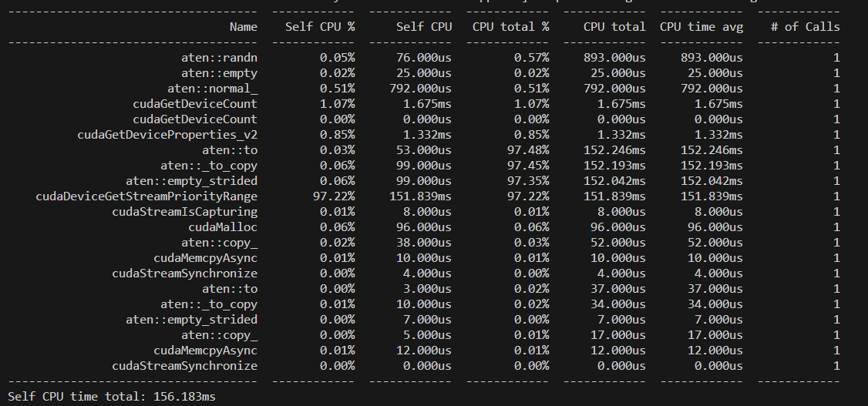The image size is (868, 406).
Task: Click the # of Calls column header
Action: coord(805,26)
